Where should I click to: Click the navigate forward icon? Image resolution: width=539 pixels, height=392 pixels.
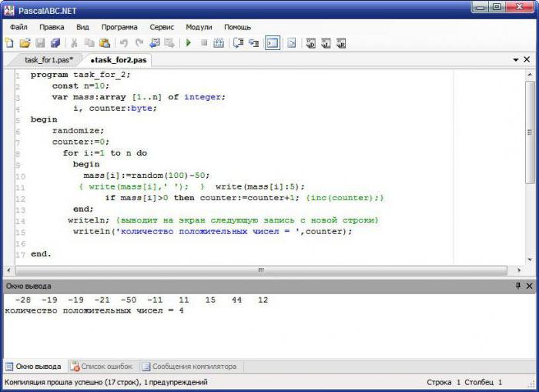169,43
